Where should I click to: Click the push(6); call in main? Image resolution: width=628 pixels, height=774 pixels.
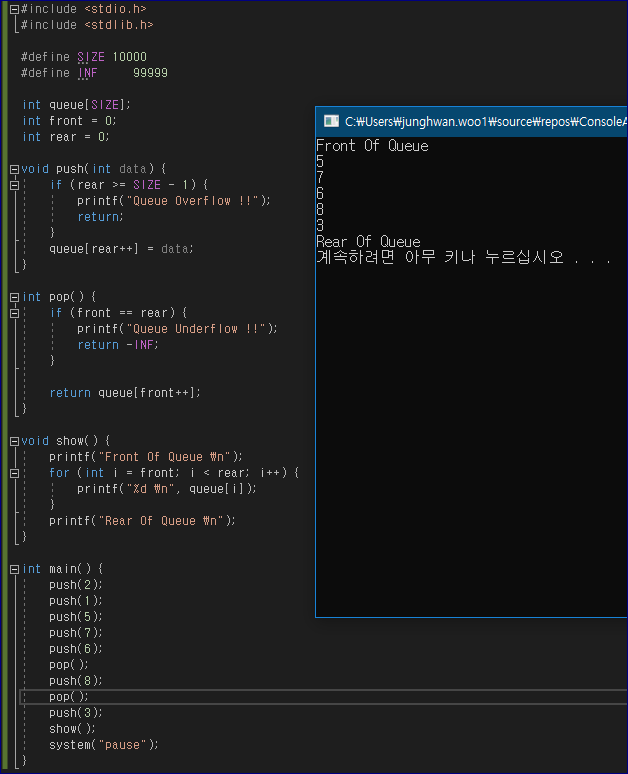76,649
